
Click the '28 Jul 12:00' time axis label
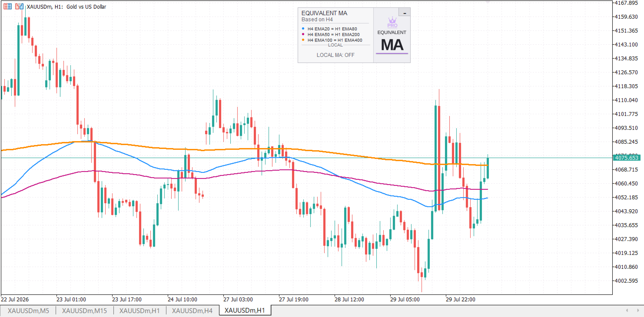click(x=349, y=299)
